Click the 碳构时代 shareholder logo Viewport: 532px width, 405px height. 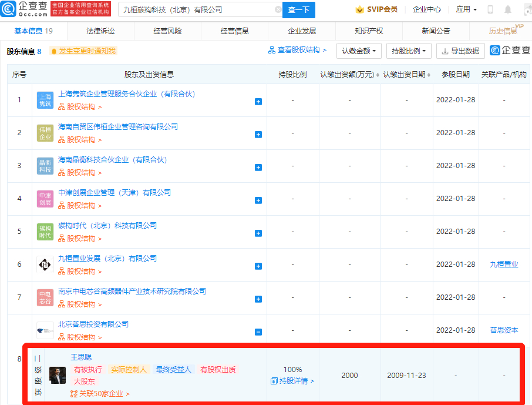[x=45, y=232]
